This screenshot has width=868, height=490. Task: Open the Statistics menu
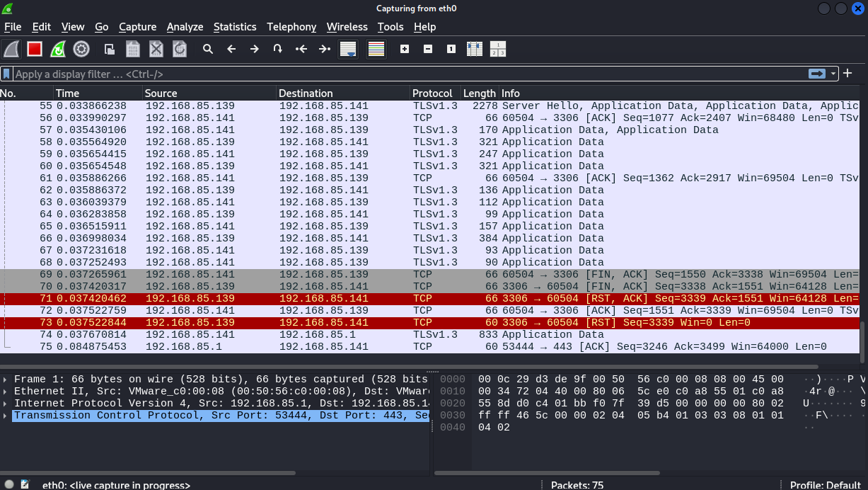click(x=234, y=27)
